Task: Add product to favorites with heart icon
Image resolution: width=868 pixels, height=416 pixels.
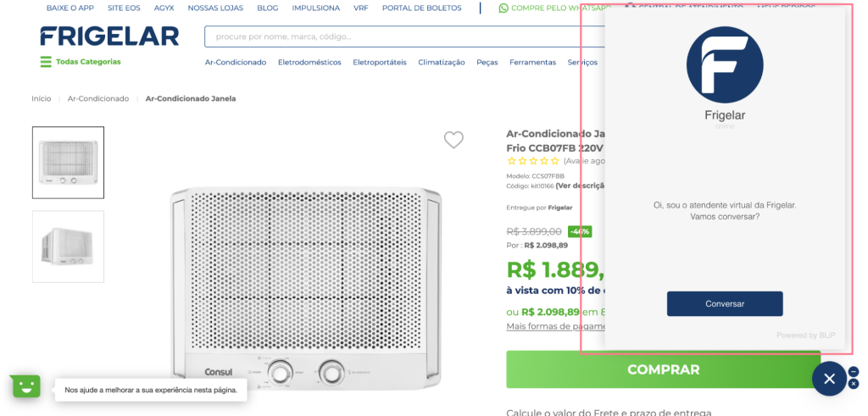Action: pyautogui.click(x=453, y=140)
